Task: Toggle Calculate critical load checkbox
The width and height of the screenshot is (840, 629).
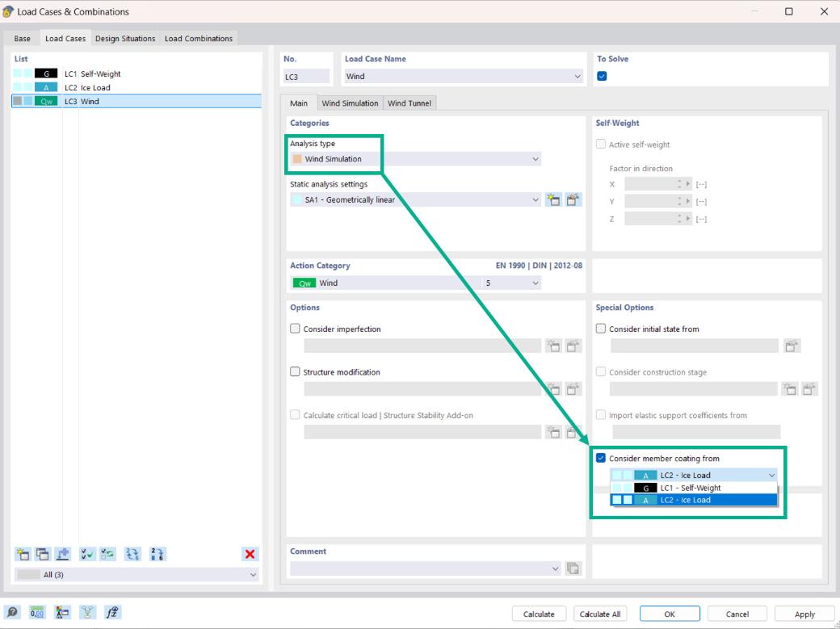Action: (295, 415)
